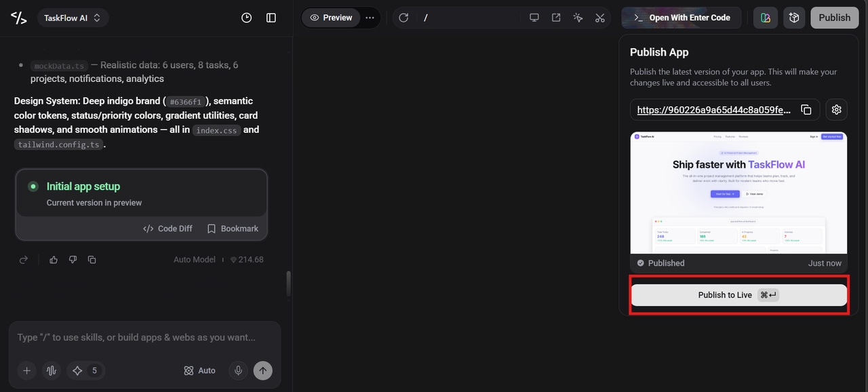
Task: Reload the preview with refresh icon
Action: click(x=403, y=18)
